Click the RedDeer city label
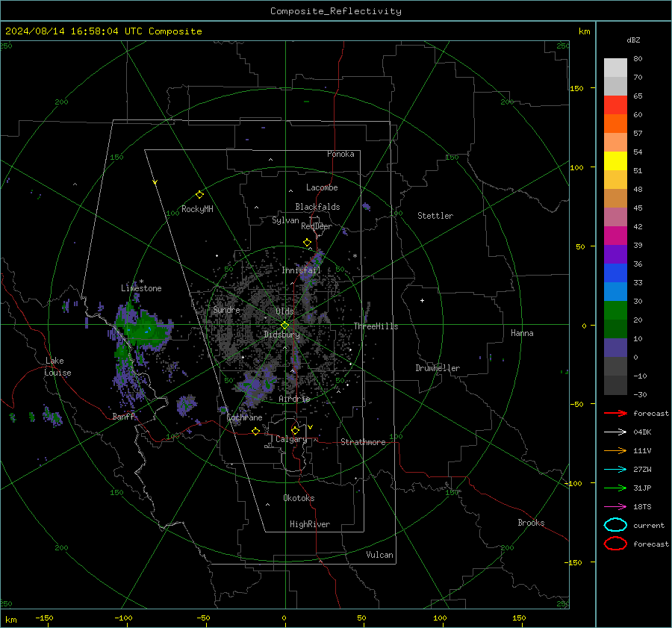The image size is (672, 628). pos(317,226)
